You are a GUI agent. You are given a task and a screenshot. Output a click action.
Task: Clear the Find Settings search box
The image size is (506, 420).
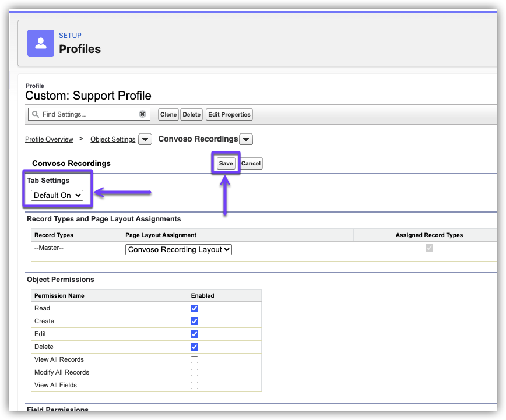click(142, 114)
